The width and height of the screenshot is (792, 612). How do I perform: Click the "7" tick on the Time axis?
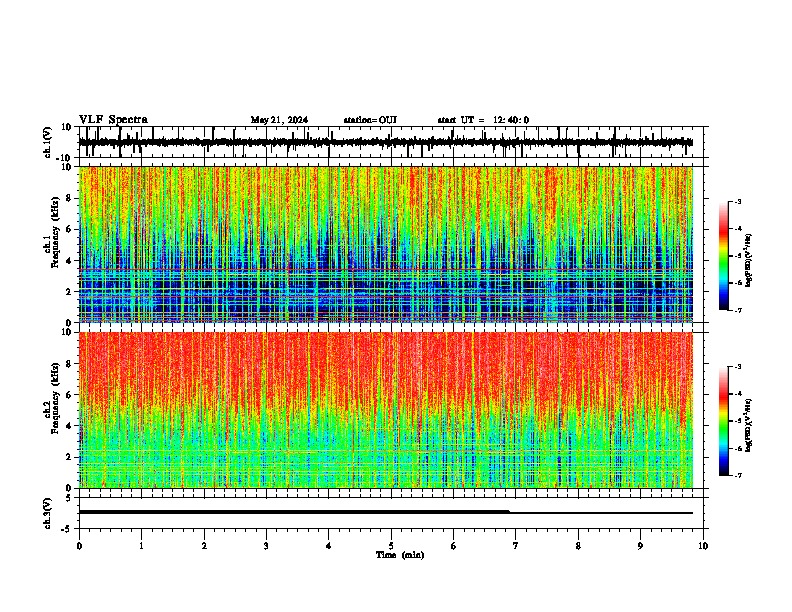[x=516, y=546]
